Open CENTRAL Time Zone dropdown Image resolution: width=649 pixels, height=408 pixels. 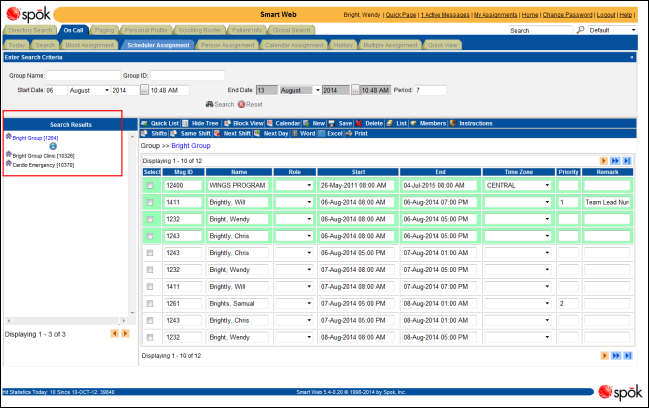point(518,185)
